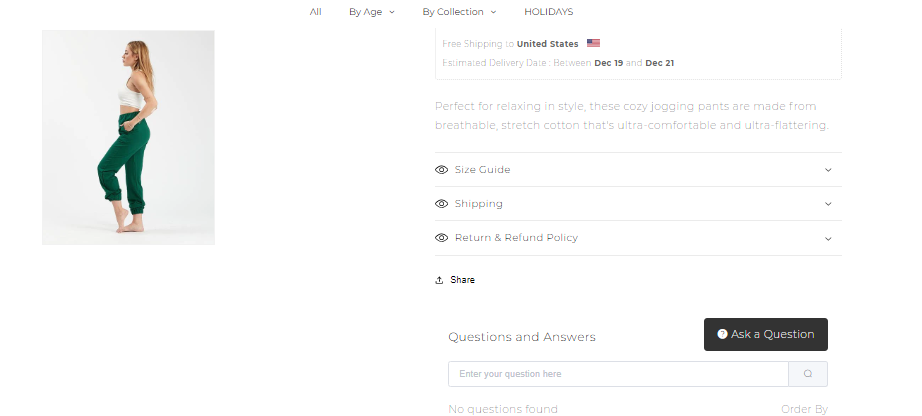Click the question mark icon on Ask a Question
Screen dimensions: 922x416
722,334
